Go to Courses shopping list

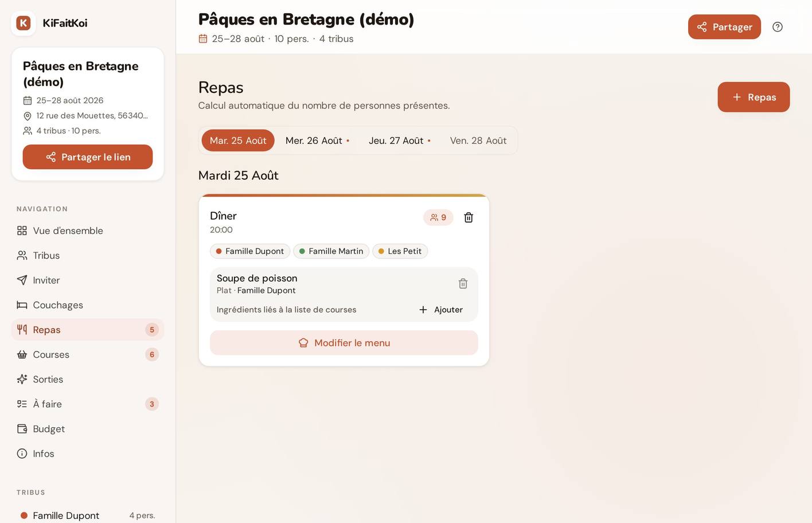[x=88, y=354]
